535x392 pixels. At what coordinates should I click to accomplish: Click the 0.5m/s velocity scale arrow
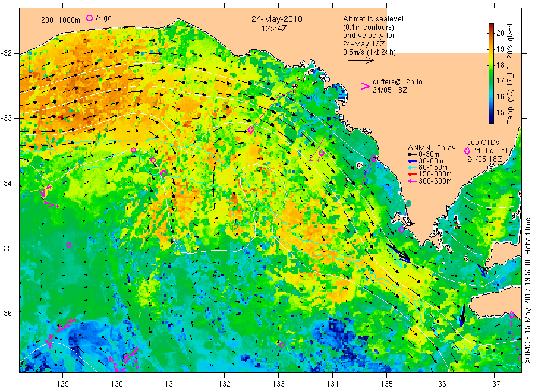coord(361,61)
